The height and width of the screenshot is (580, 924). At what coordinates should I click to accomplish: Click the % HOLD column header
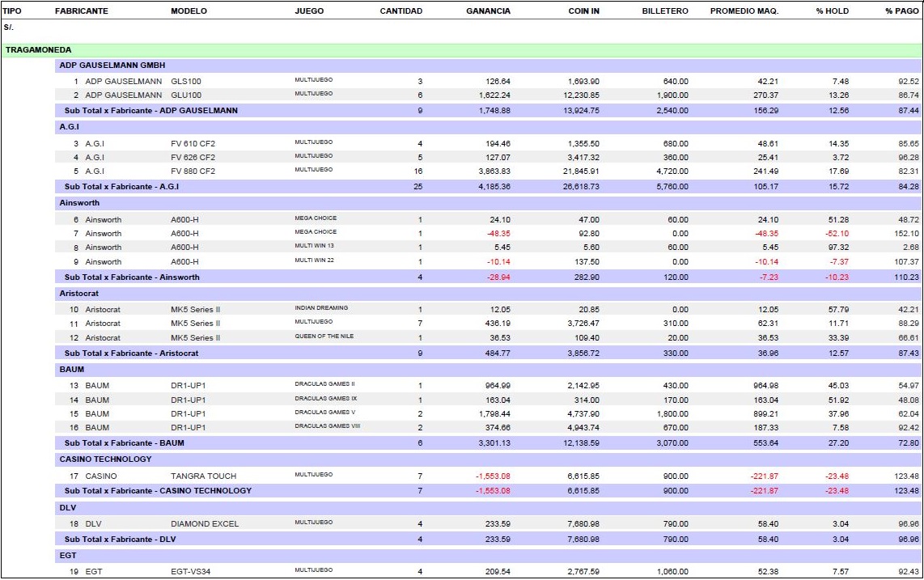click(832, 11)
